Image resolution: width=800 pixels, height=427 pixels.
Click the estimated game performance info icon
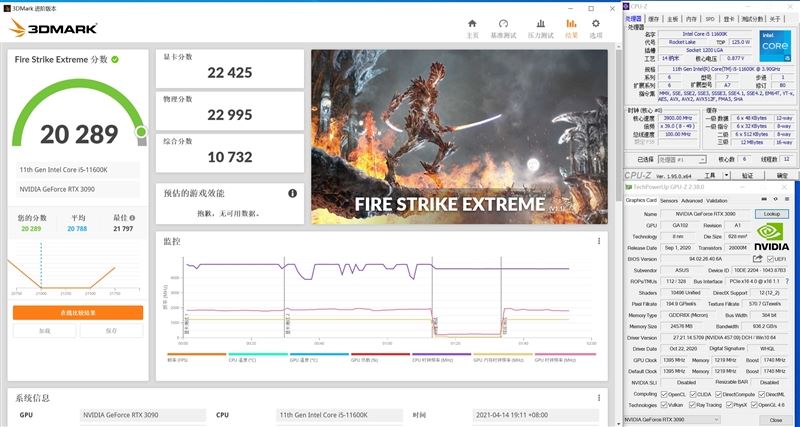coord(292,193)
